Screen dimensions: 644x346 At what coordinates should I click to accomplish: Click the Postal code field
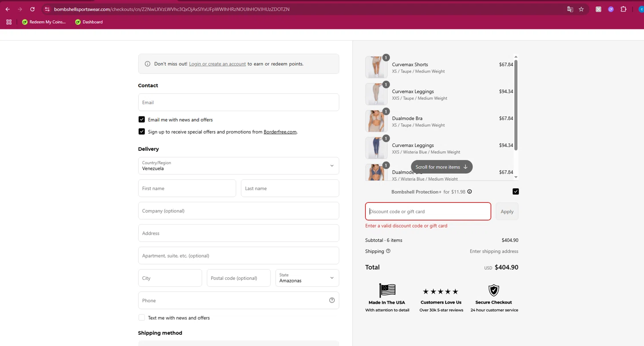(238, 278)
